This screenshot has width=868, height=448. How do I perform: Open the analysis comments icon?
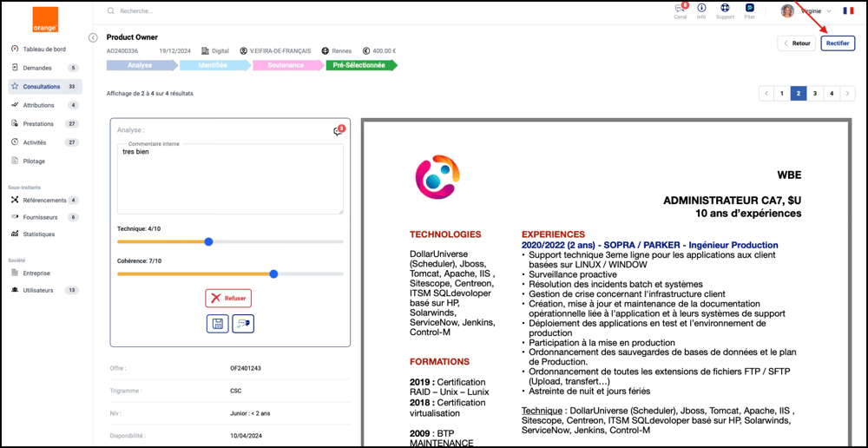pos(339,131)
